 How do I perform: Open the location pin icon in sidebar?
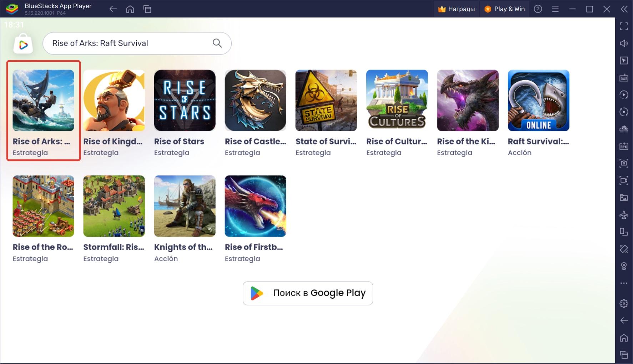pyautogui.click(x=624, y=266)
